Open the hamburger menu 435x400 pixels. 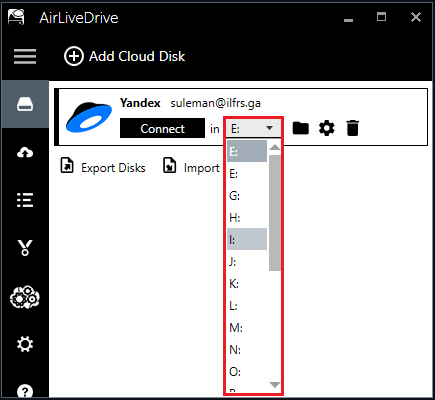click(25, 56)
